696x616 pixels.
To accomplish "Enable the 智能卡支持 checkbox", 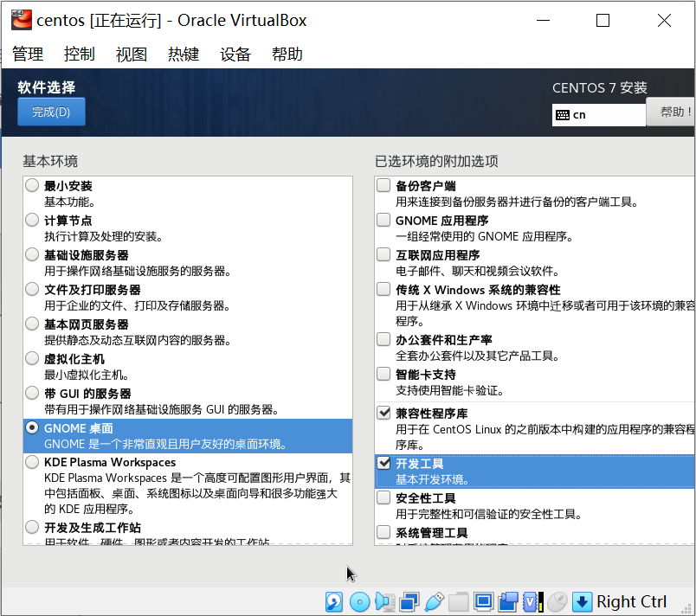I will click(x=383, y=374).
